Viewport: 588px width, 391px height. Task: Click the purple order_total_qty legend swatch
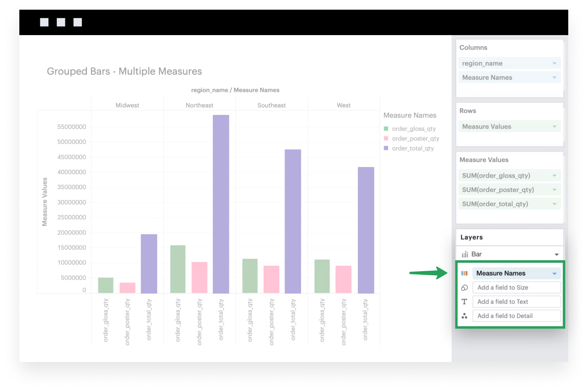386,148
